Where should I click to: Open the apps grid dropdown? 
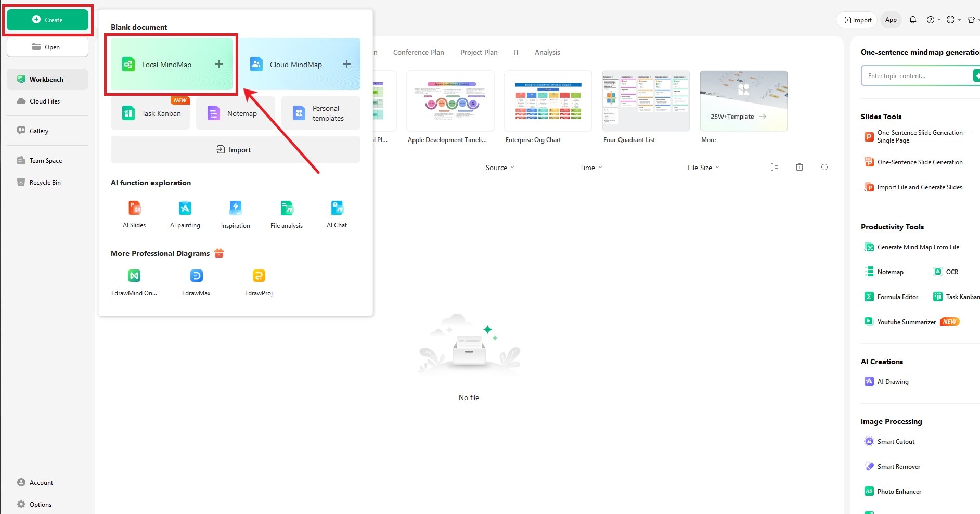pyautogui.click(x=953, y=20)
